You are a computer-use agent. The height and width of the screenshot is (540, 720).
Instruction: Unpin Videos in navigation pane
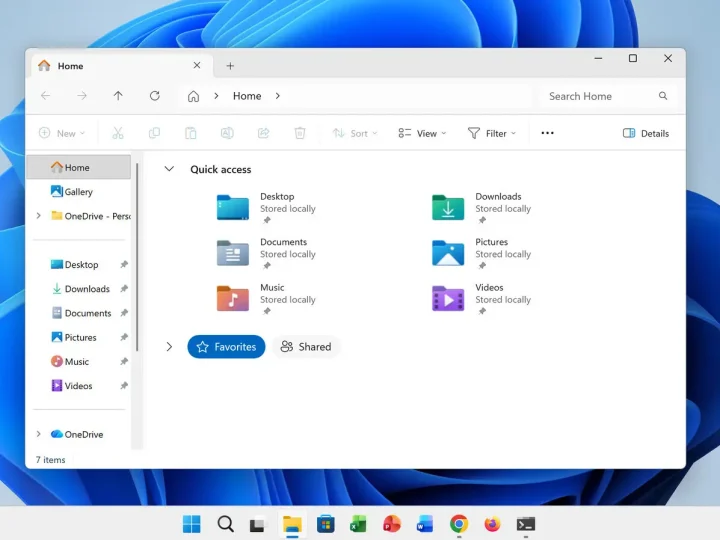click(x=124, y=386)
